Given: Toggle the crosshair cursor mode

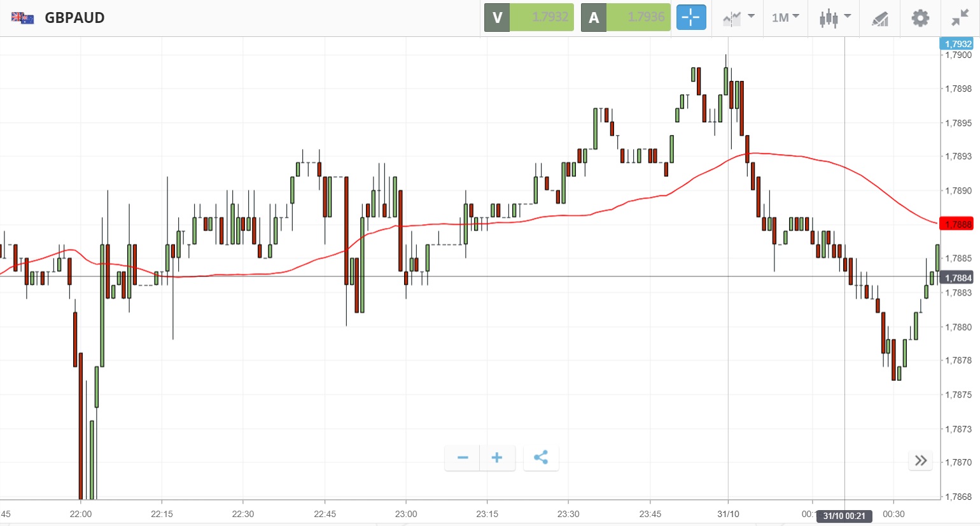Looking at the screenshot, I should click(x=691, y=18).
